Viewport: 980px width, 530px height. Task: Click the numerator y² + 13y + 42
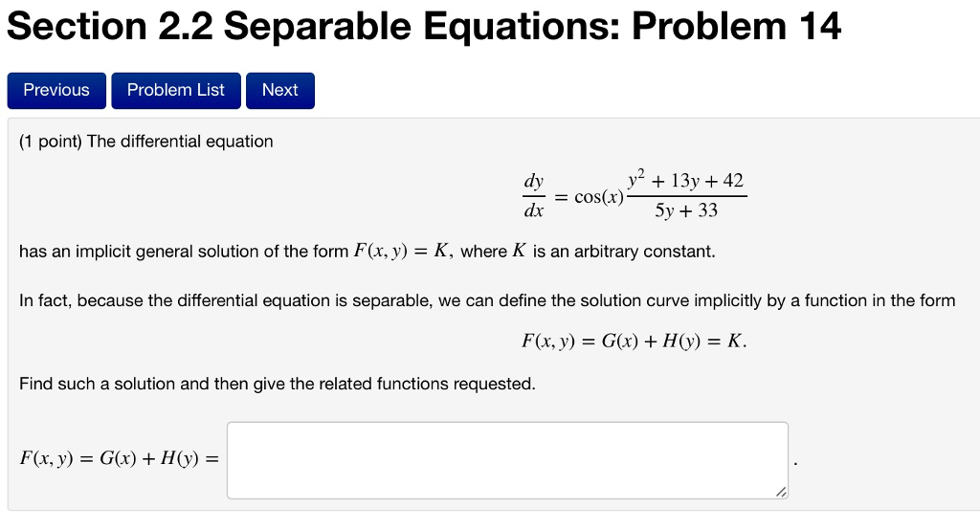(685, 180)
